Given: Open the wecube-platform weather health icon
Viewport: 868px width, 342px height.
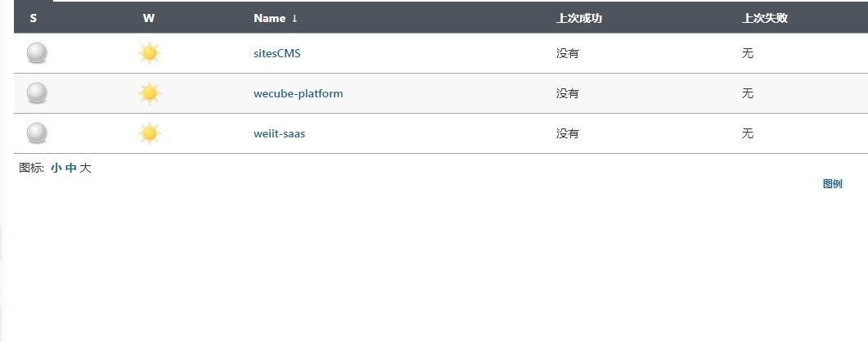Looking at the screenshot, I should click(x=149, y=93).
